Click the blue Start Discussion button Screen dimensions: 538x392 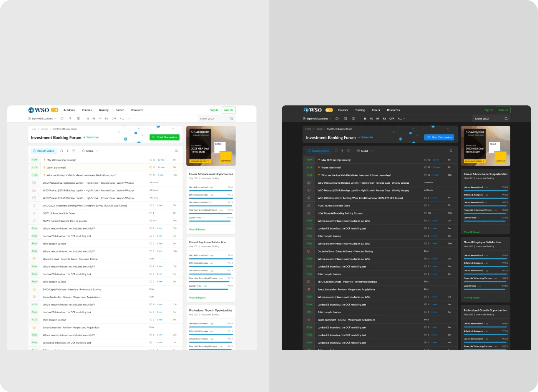[x=439, y=137]
